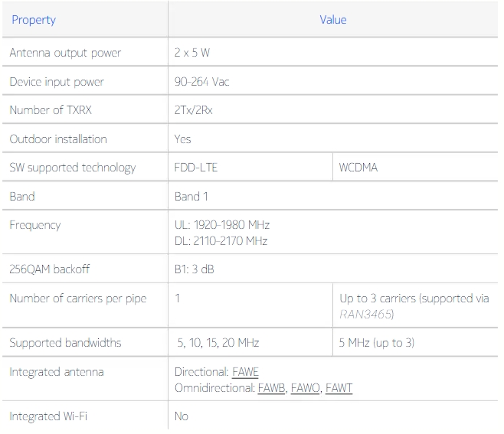Click the FDD-LTE technology cell
The height and width of the screenshot is (434, 504).
point(196,168)
